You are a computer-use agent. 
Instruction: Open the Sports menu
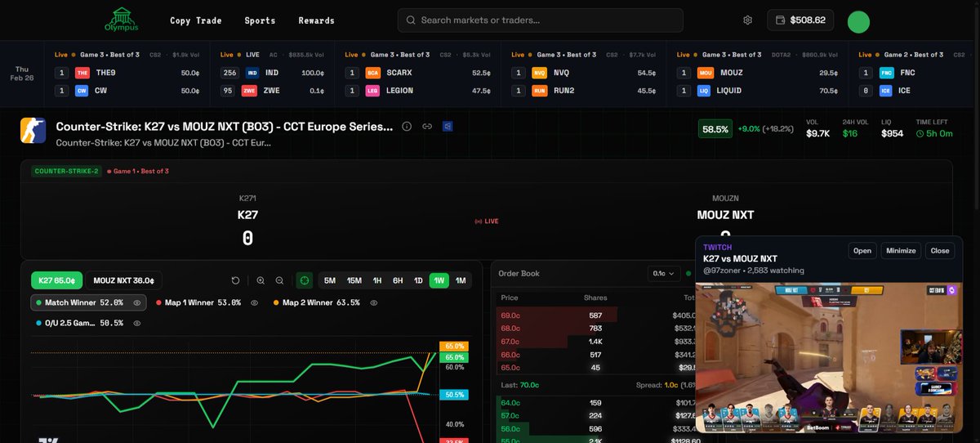260,20
